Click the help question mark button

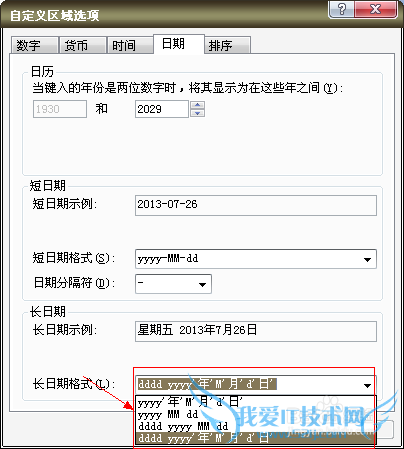point(341,9)
